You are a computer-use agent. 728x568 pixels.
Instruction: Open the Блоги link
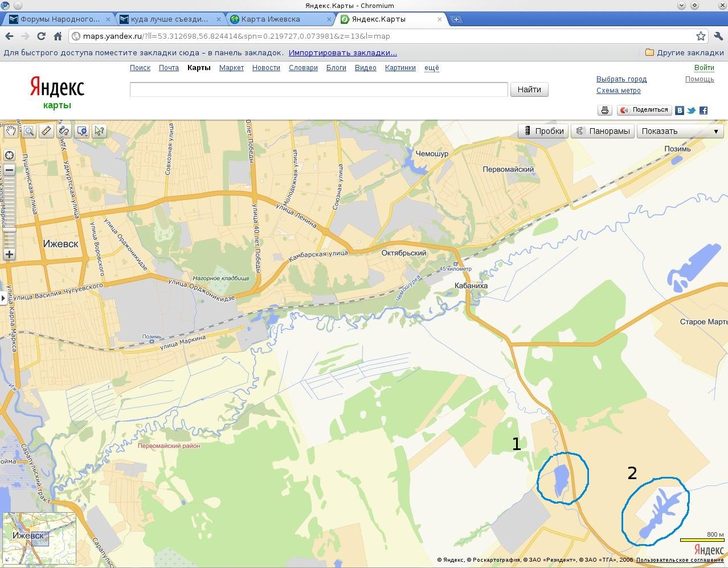pyautogui.click(x=336, y=68)
